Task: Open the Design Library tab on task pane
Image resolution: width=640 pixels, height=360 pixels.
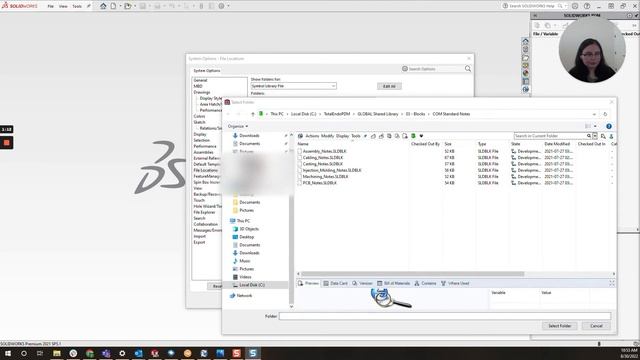Action: (526, 49)
